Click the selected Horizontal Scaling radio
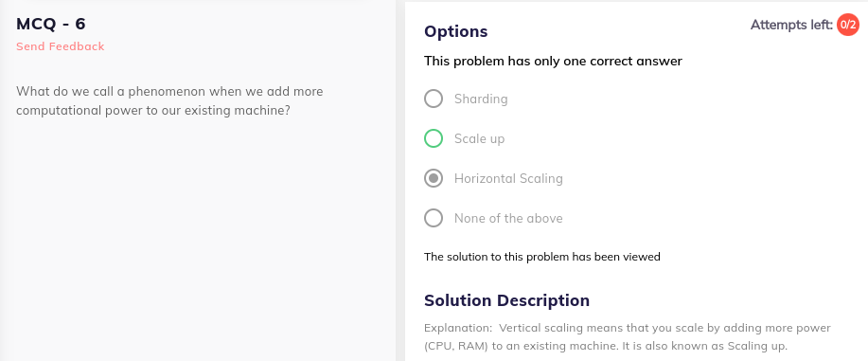 click(x=434, y=178)
